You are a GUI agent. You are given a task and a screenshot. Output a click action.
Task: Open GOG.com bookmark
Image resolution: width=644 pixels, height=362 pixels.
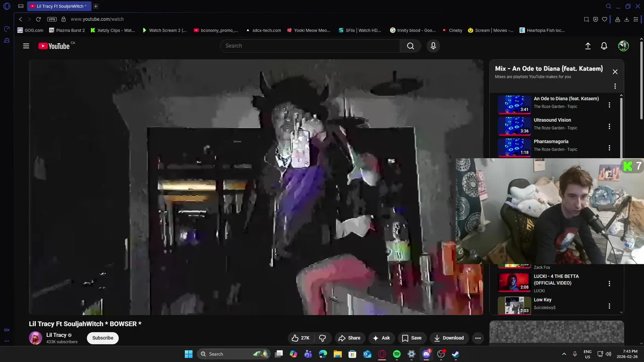tap(30, 30)
